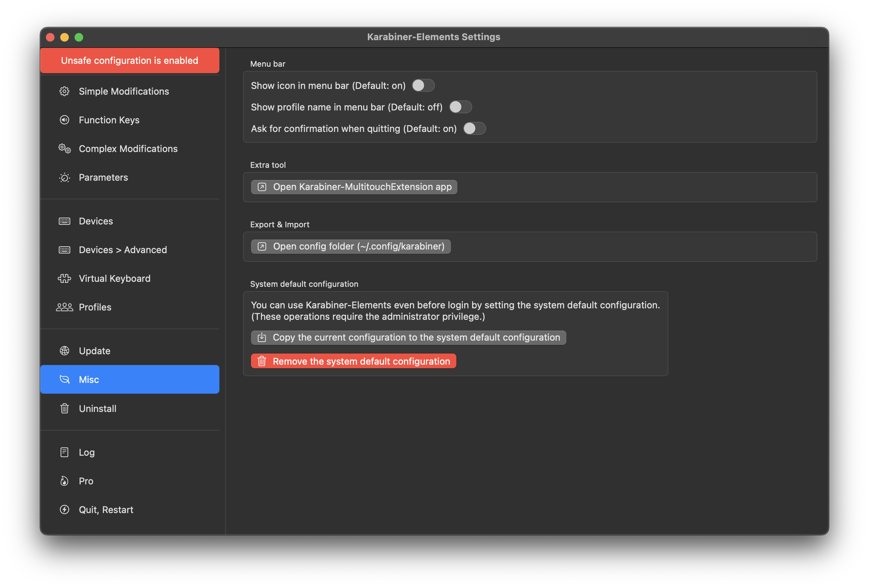
Task: Select Profiles in sidebar
Action: pyautogui.click(x=130, y=307)
